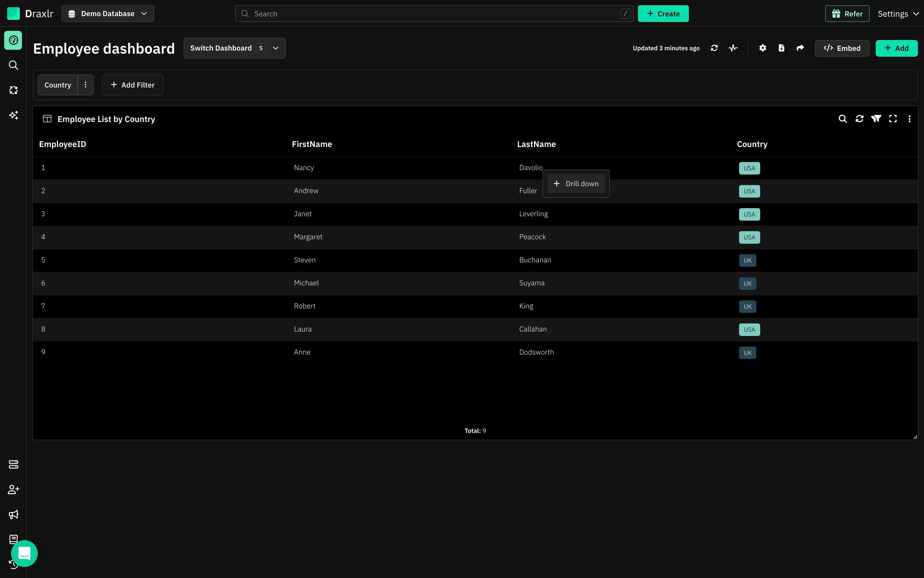Search within Employee List panel icon
This screenshot has height=578, width=924.
pos(843,119)
